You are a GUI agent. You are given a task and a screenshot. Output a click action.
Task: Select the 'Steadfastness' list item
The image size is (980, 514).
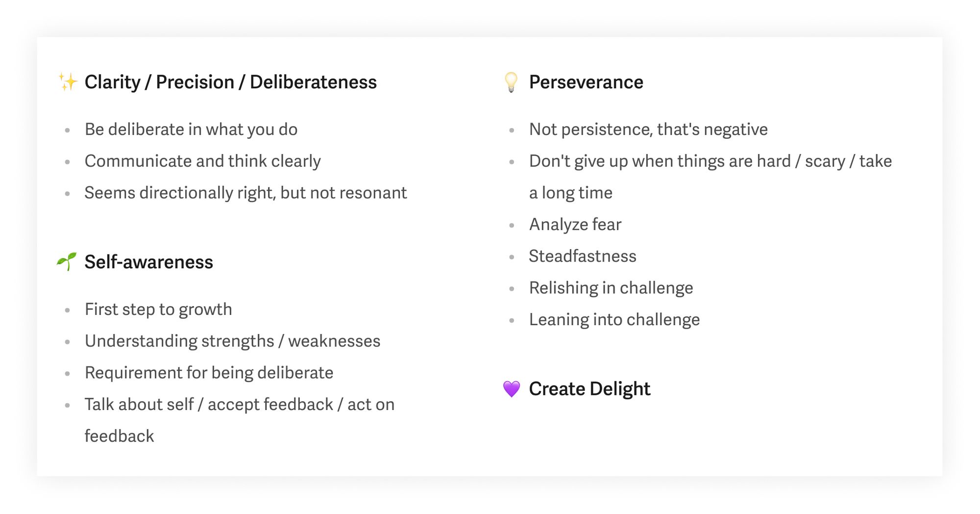tap(583, 256)
